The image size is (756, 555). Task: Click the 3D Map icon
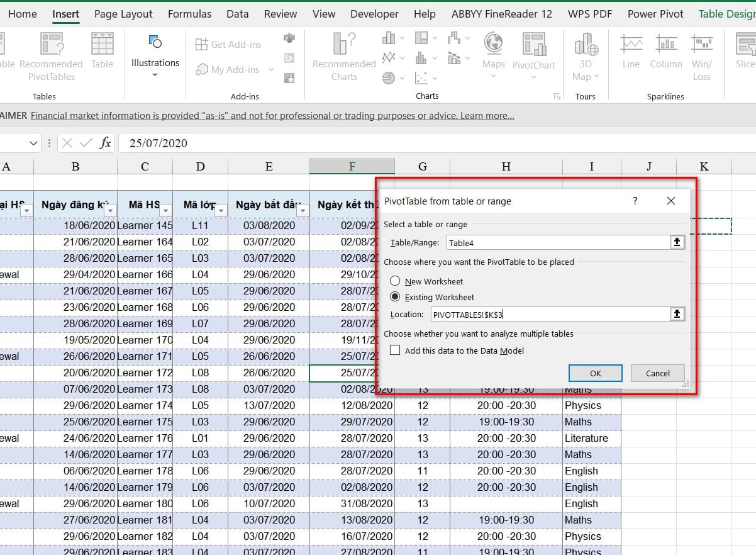click(x=586, y=43)
